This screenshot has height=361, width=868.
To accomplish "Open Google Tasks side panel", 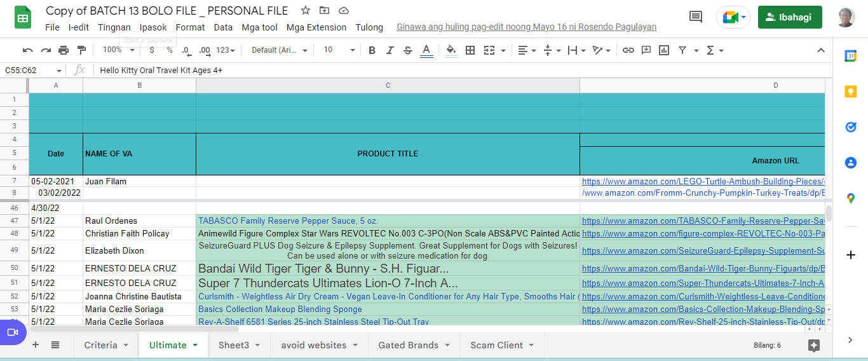I will pyautogui.click(x=851, y=127).
